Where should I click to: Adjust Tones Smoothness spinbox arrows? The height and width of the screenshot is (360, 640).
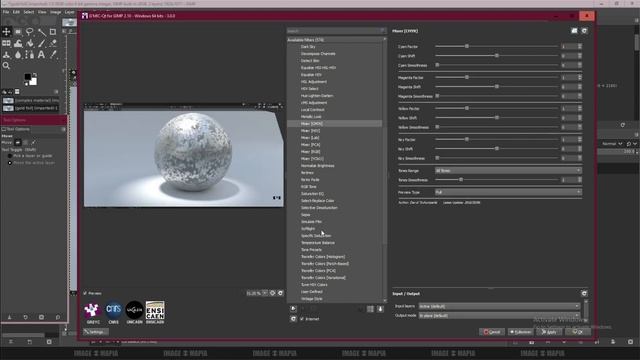click(580, 180)
